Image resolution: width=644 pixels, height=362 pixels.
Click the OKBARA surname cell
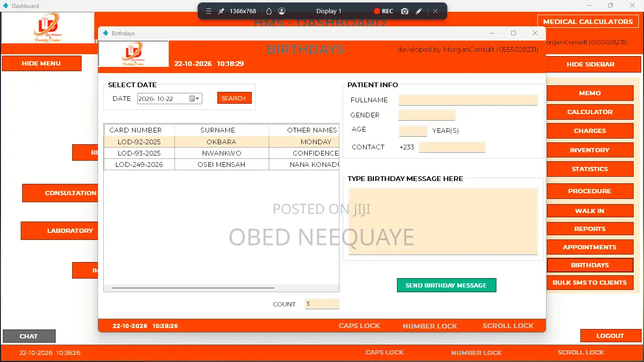(x=222, y=141)
